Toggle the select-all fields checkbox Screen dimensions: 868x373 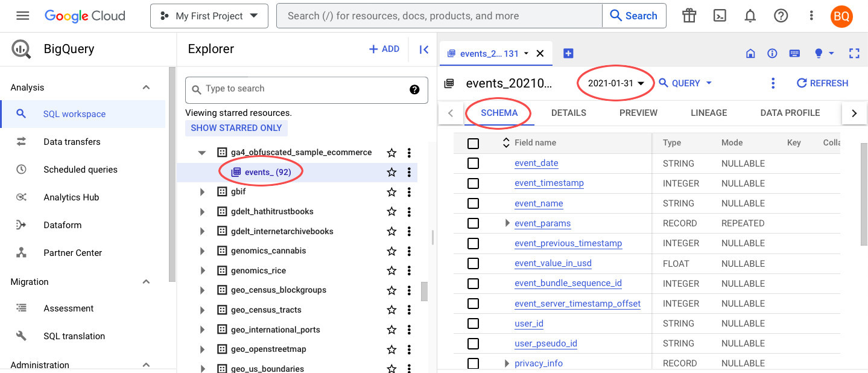[474, 143]
